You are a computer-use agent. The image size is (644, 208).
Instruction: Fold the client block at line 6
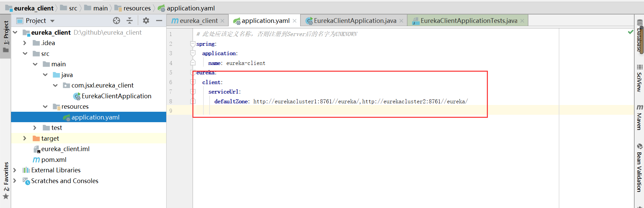click(x=193, y=82)
